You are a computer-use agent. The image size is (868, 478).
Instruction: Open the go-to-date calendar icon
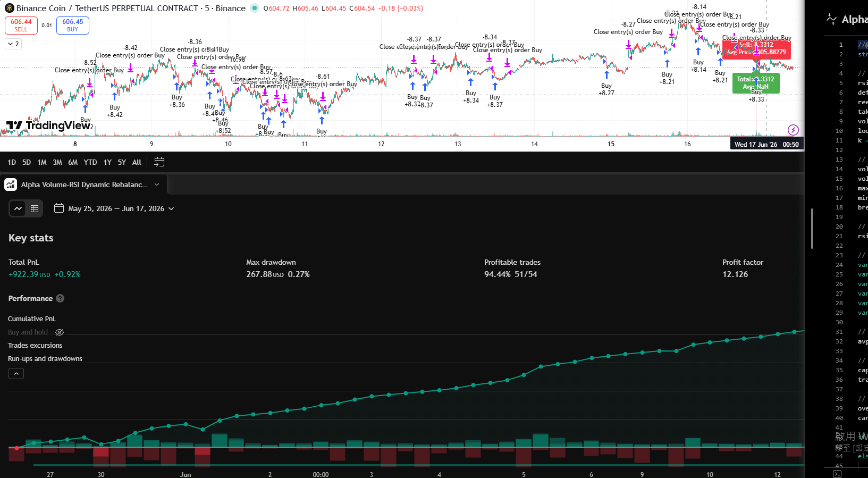coord(159,162)
